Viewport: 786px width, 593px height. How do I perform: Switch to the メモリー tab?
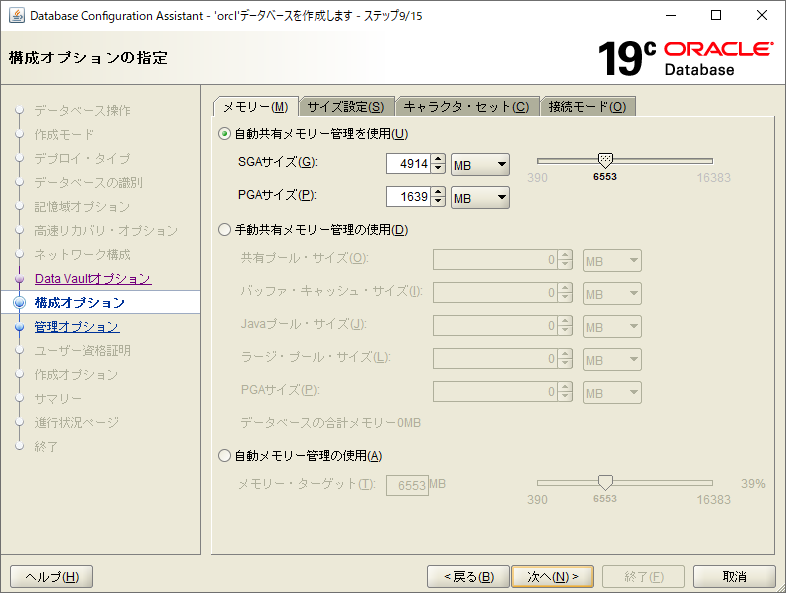coord(256,107)
